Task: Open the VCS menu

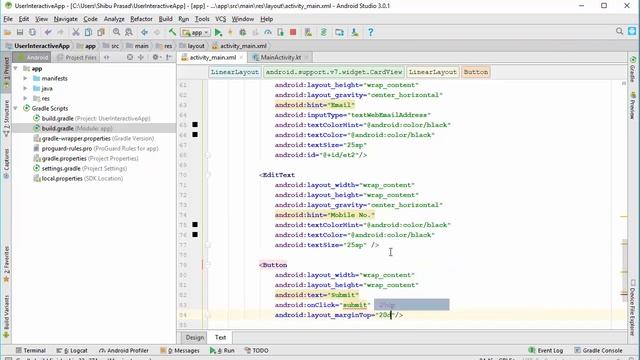Action: 220,19
